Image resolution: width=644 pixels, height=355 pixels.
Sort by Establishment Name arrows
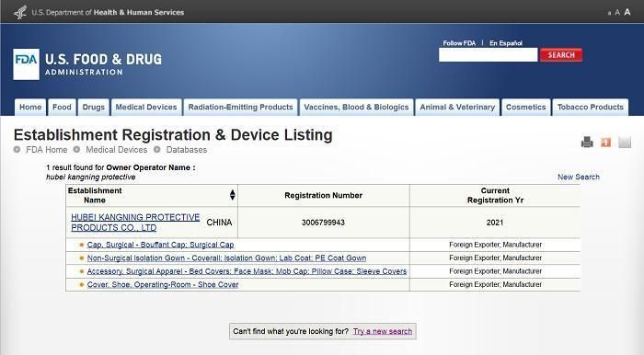(233, 195)
